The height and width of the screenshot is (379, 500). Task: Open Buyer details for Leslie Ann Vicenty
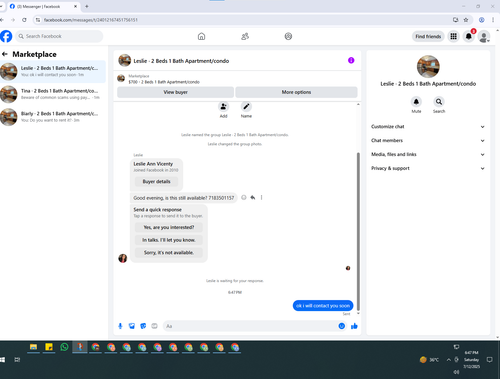point(156,182)
